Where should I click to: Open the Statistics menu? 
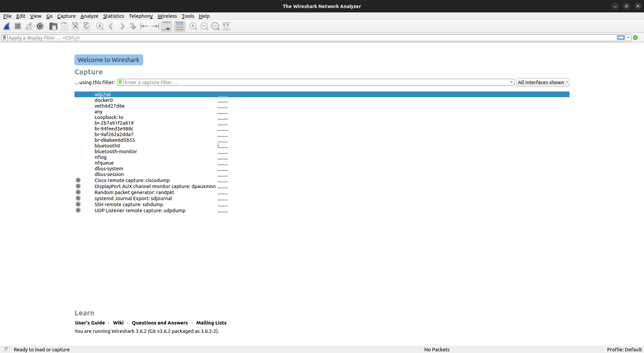(x=113, y=16)
